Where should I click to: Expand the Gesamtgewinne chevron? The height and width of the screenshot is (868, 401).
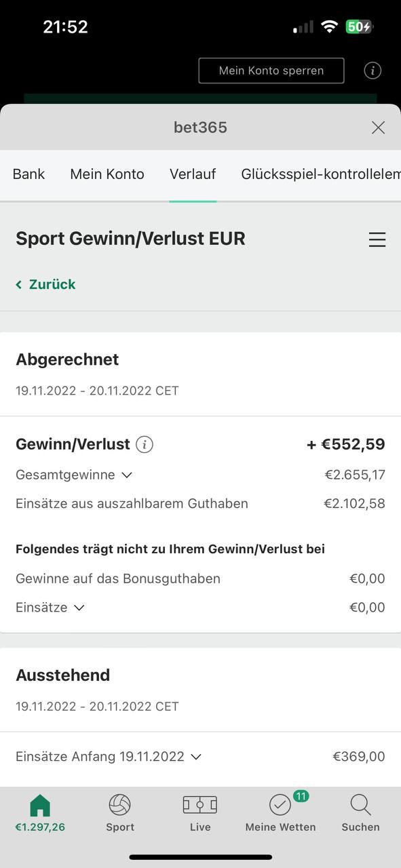pyautogui.click(x=126, y=475)
